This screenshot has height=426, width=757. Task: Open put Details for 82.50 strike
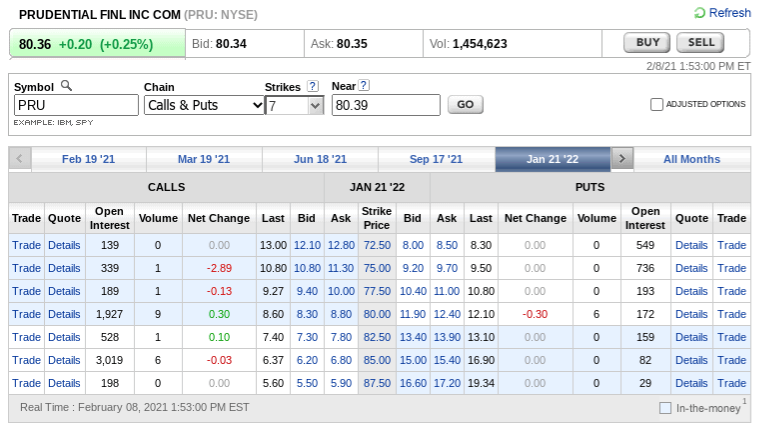[691, 337]
